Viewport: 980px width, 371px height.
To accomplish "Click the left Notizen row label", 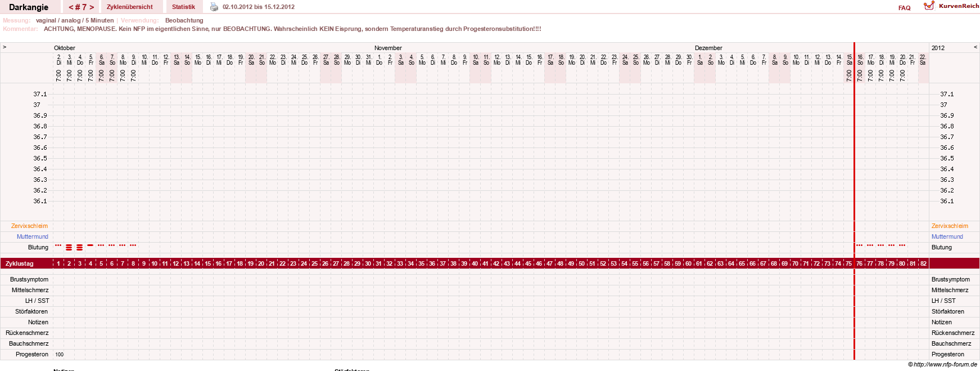I will point(38,322).
